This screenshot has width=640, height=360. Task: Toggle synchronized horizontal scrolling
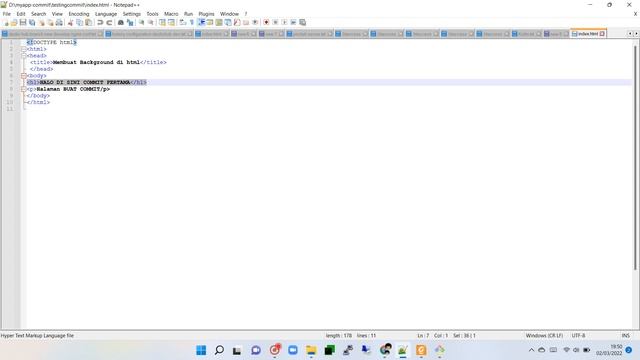click(x=171, y=22)
